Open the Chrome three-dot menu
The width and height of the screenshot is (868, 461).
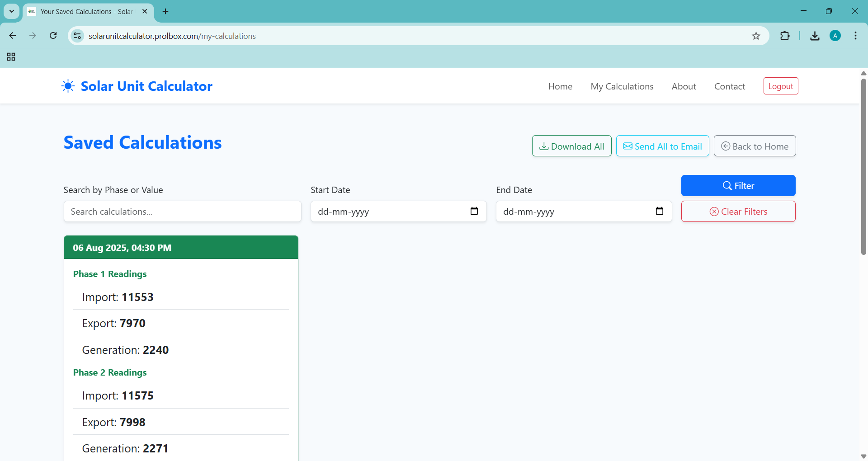point(855,36)
